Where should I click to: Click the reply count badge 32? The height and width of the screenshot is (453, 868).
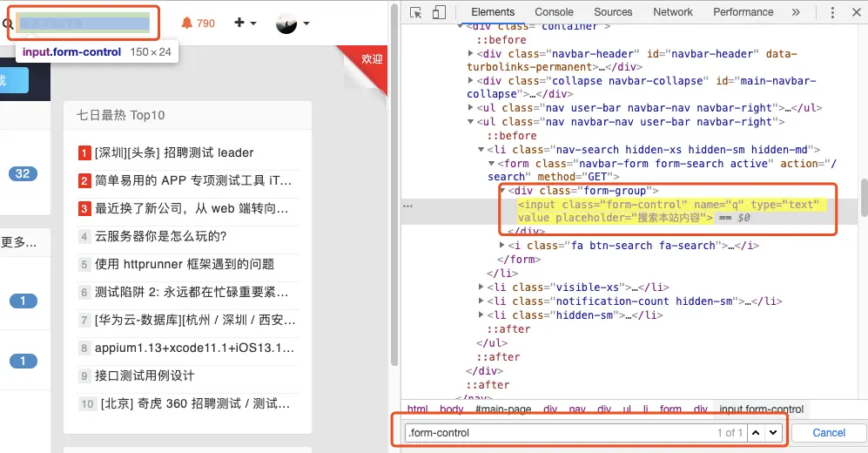[x=23, y=174]
